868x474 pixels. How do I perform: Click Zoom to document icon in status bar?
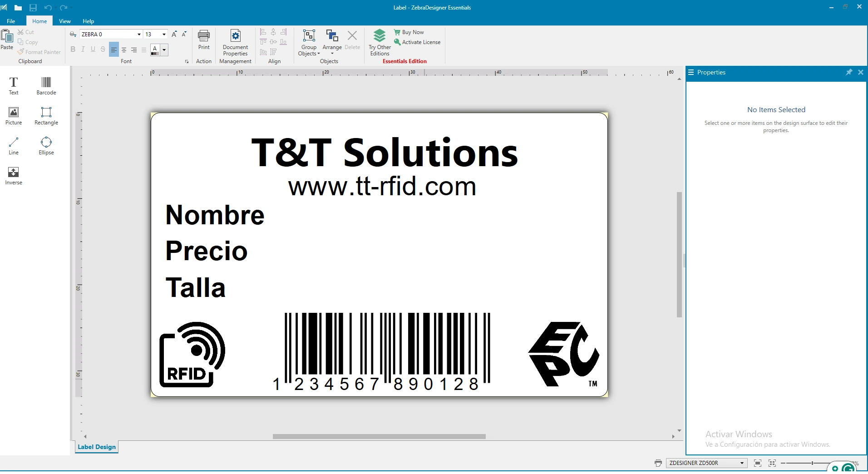758,463
